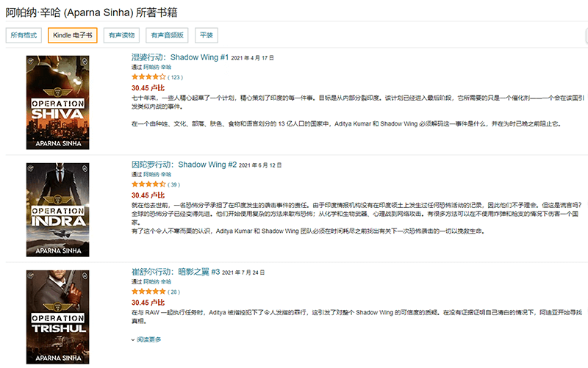588x368 pixels.
Task: Select the 有声音频版 format filter
Action: [167, 35]
